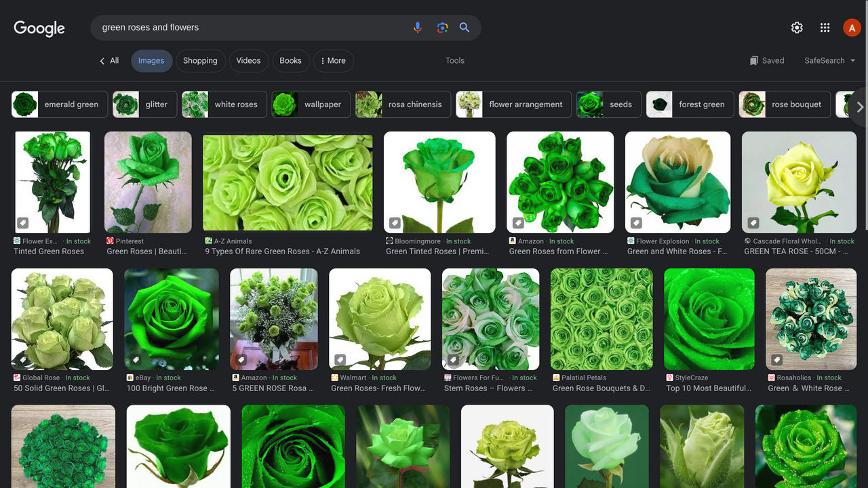Open the Palatial Petals Green Rose Bouquets link
Viewport: 868px width, 488px height.
click(x=601, y=388)
